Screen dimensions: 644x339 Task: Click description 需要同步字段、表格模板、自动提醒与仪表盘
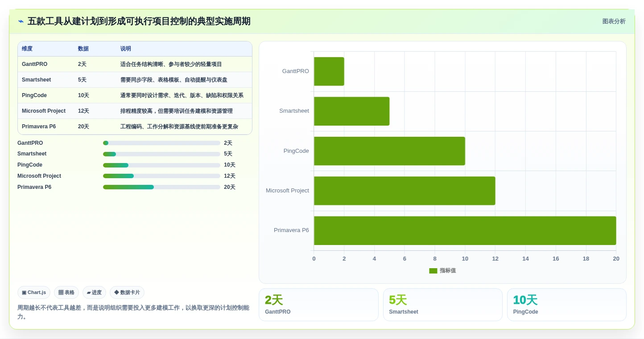tap(173, 80)
